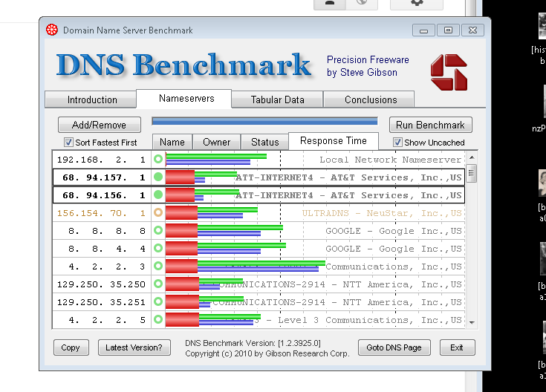546x392 pixels.
Task: Select the Status sub-tab
Action: (x=264, y=142)
